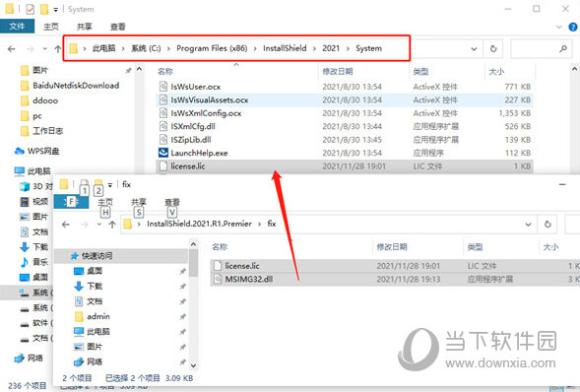The image size is (580, 392).
Task: Open 图片 folder in System quick access
Action: point(40,70)
